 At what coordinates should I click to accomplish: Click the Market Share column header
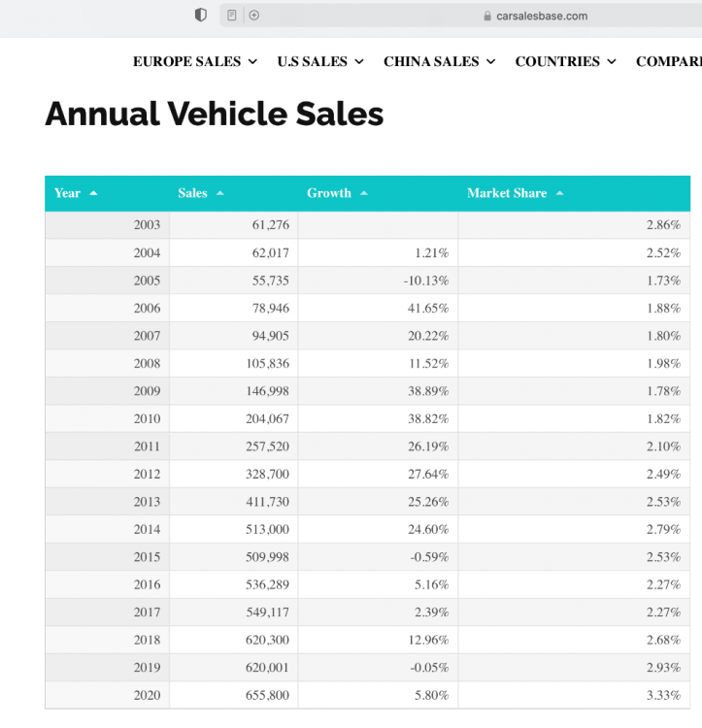[507, 193]
